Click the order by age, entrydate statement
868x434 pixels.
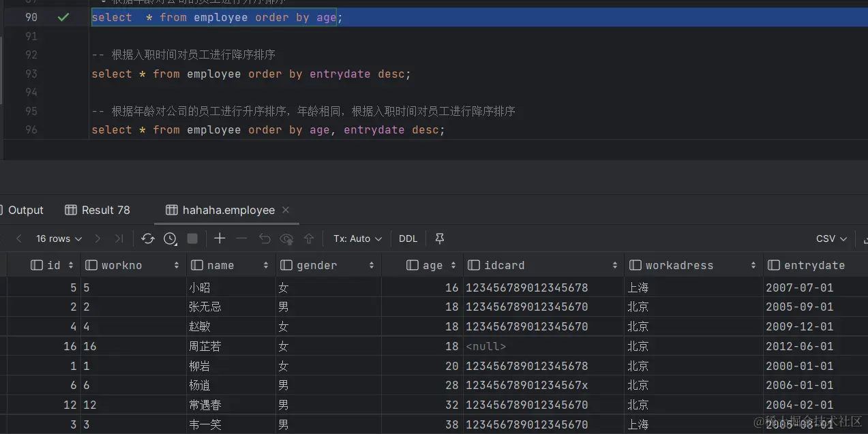pos(269,129)
